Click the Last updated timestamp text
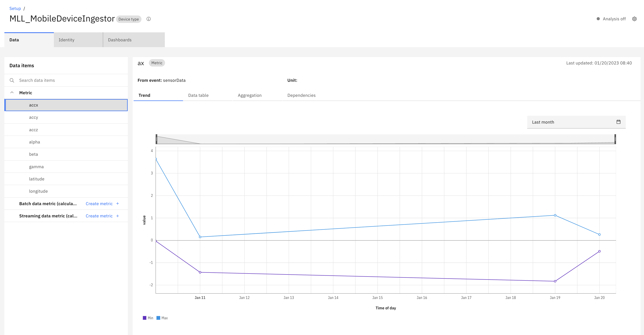This screenshot has width=644, height=335. 599,63
